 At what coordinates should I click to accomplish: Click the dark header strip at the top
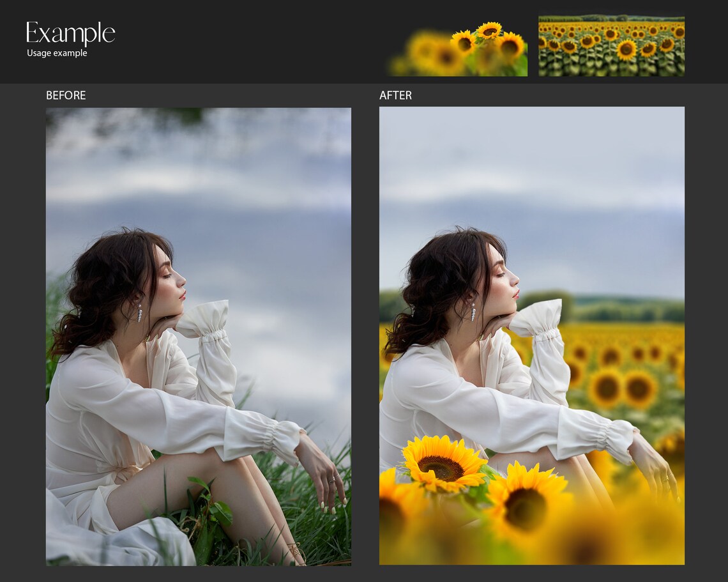click(x=255, y=38)
